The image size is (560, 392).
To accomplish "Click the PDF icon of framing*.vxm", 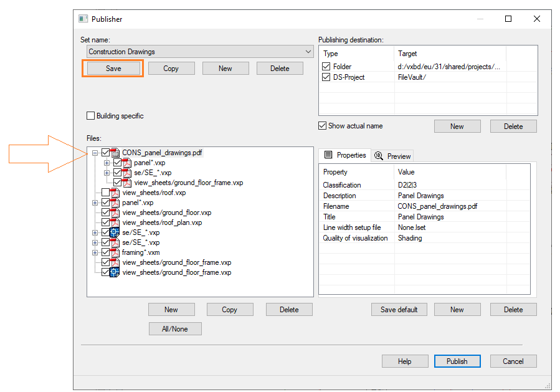I will 115,252.
